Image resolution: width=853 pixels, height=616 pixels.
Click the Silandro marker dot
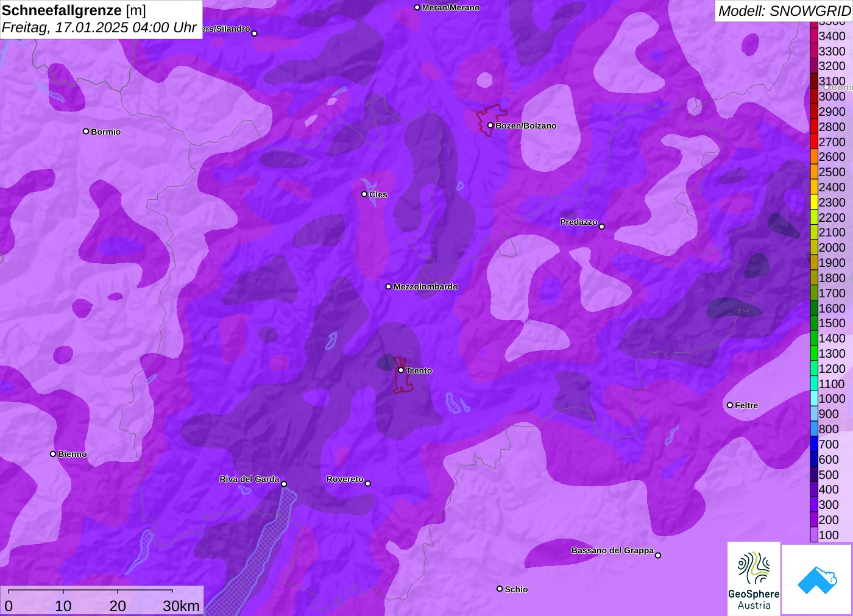255,34
